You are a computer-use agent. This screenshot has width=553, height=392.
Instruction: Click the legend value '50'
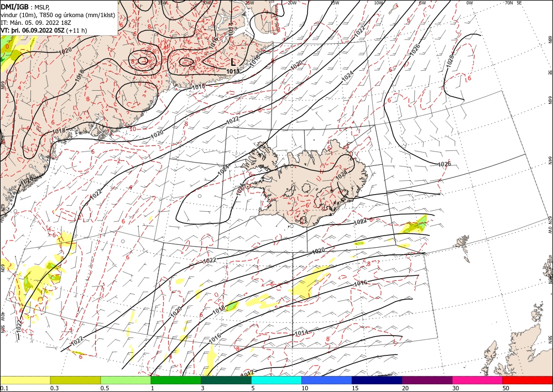[x=506, y=388]
